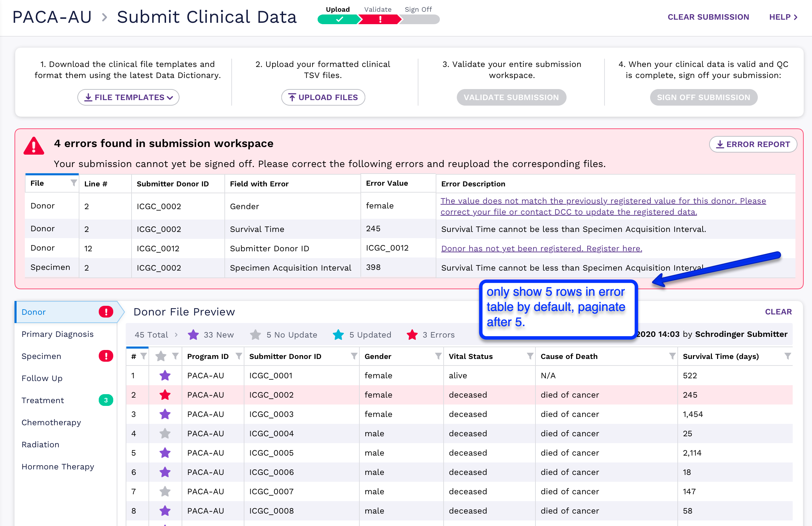Click the red star next to 3 Errors

[412, 334]
